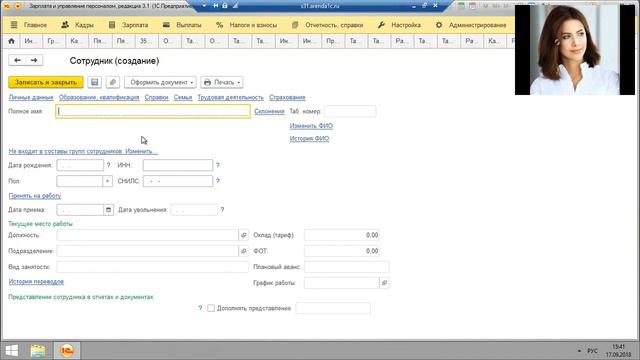The width and height of the screenshot is (640, 360).
Task: Open the Главное menu section
Action: pos(29,25)
